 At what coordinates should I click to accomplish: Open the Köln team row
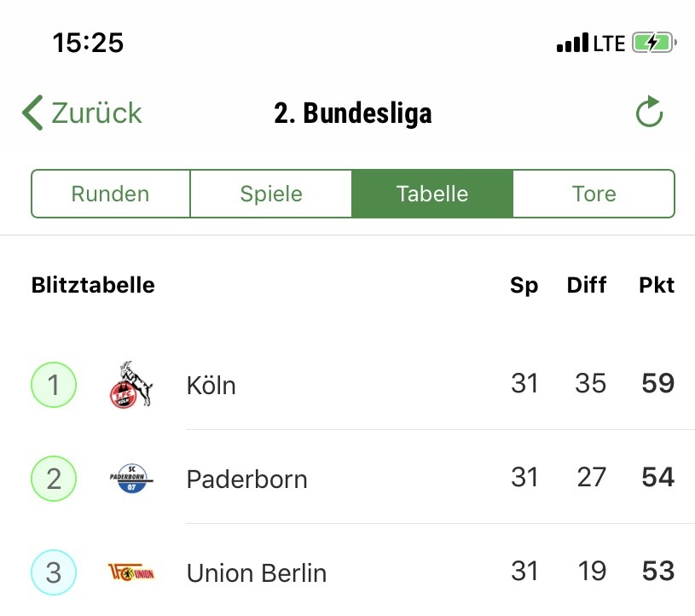coord(348,384)
